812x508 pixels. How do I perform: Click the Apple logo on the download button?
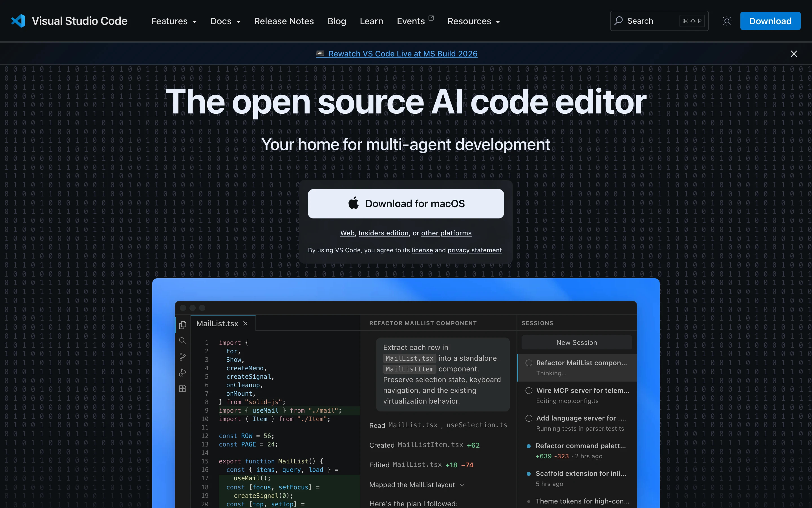pyautogui.click(x=353, y=203)
